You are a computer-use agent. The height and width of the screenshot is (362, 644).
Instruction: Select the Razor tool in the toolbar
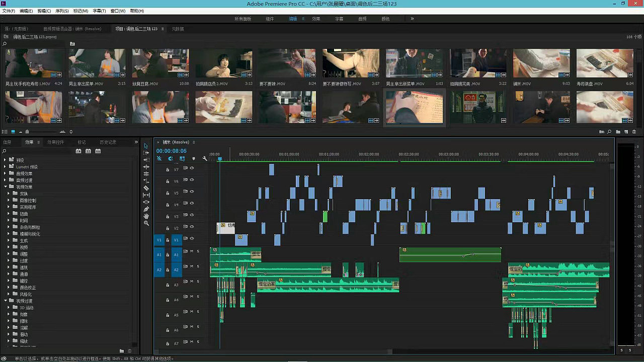146,188
